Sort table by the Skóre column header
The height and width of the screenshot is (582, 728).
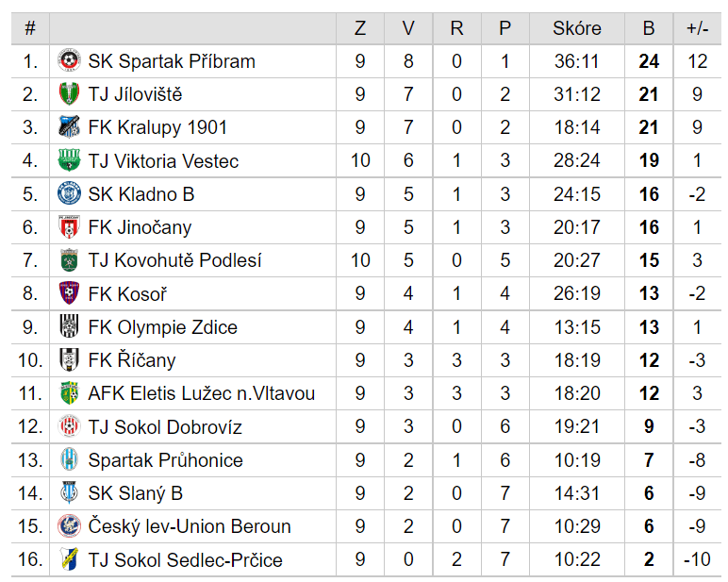pos(577,28)
